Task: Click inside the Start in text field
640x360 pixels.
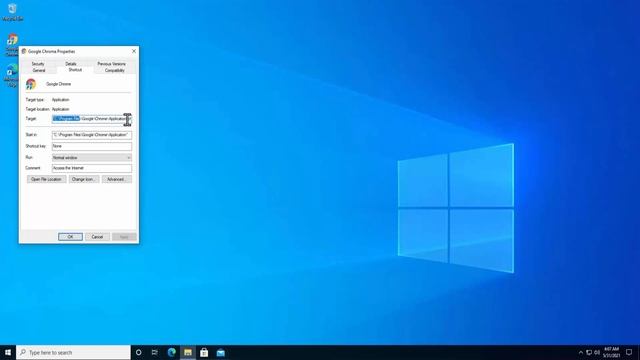Action: point(92,135)
